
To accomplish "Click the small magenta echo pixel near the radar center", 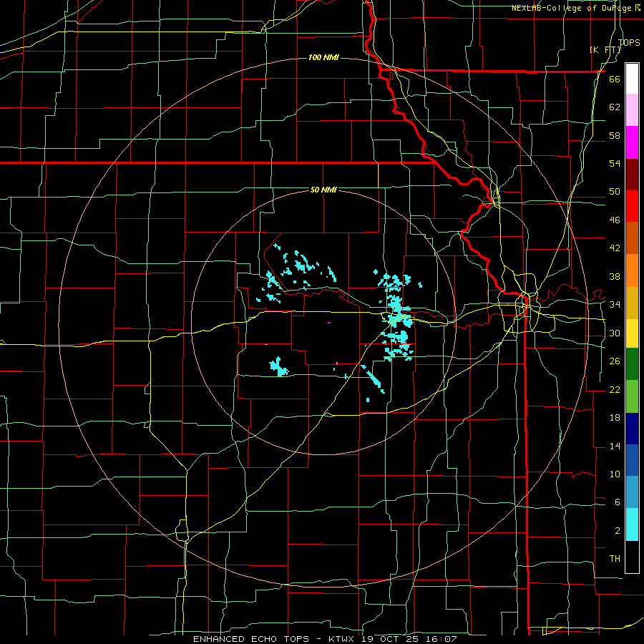I will [x=329, y=323].
